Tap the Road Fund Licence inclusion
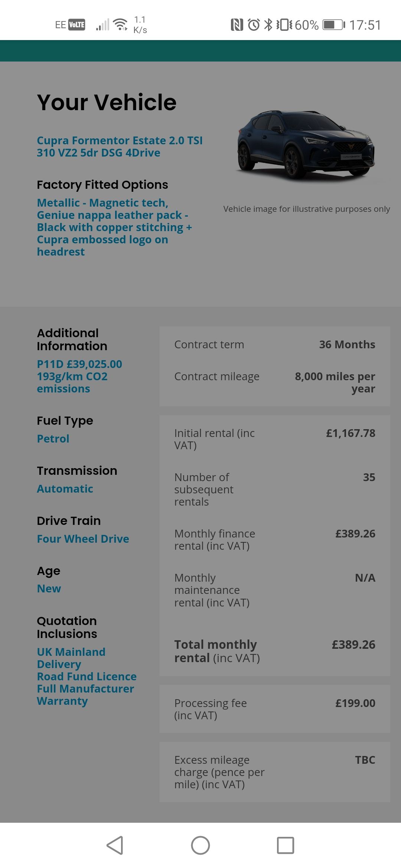Image resolution: width=401 pixels, height=868 pixels. tap(87, 676)
